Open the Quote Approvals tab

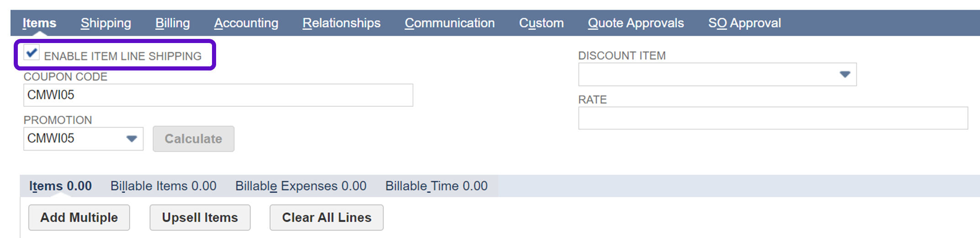pos(636,23)
